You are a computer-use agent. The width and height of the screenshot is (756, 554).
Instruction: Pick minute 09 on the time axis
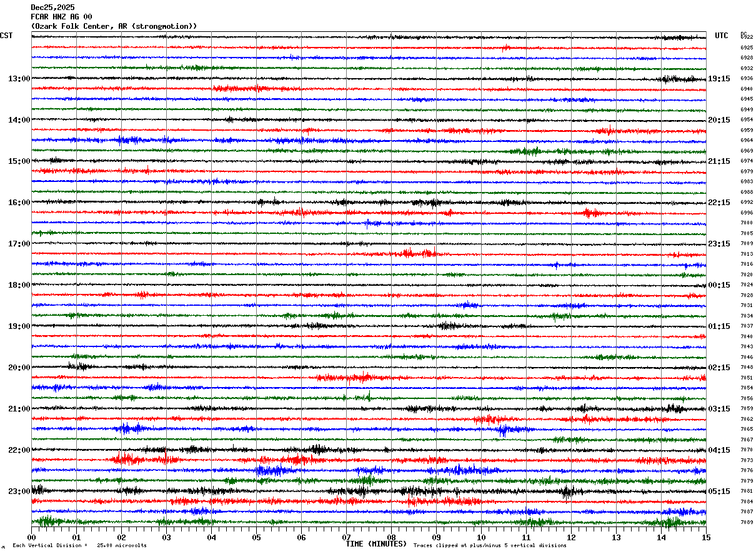(436, 537)
